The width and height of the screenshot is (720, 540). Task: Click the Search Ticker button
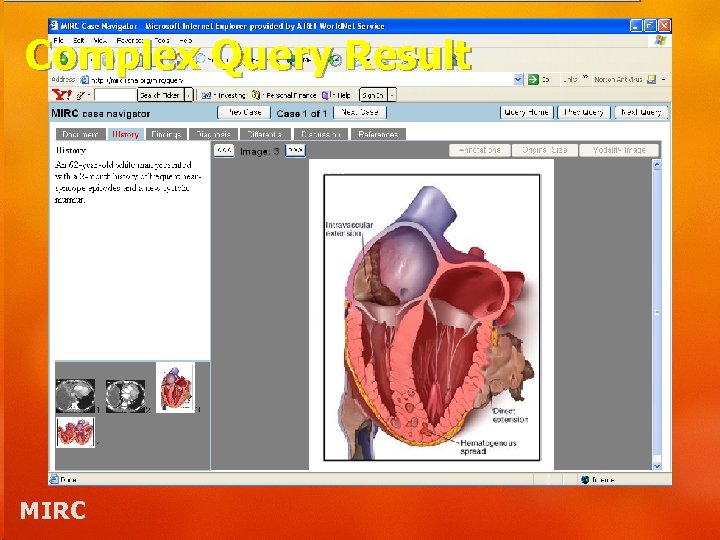(x=160, y=95)
